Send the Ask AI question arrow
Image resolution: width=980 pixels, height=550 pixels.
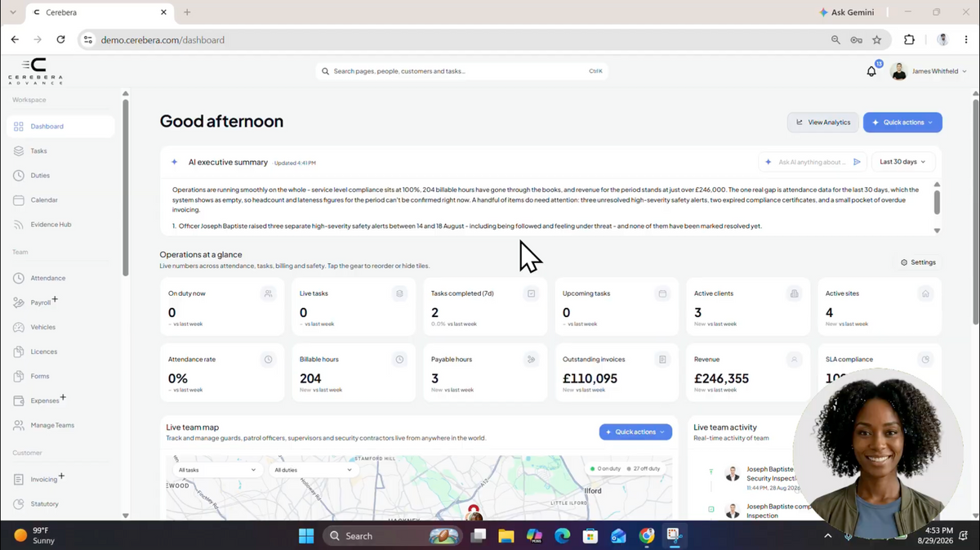857,162
